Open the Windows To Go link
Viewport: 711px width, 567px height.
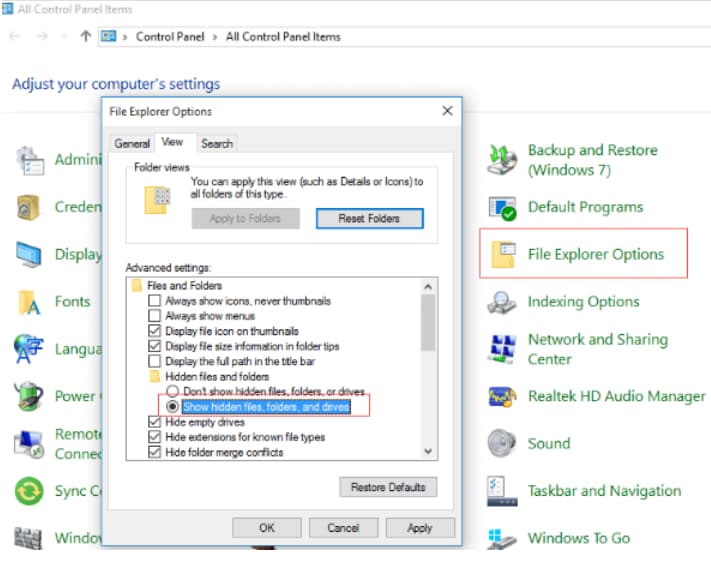click(x=579, y=538)
